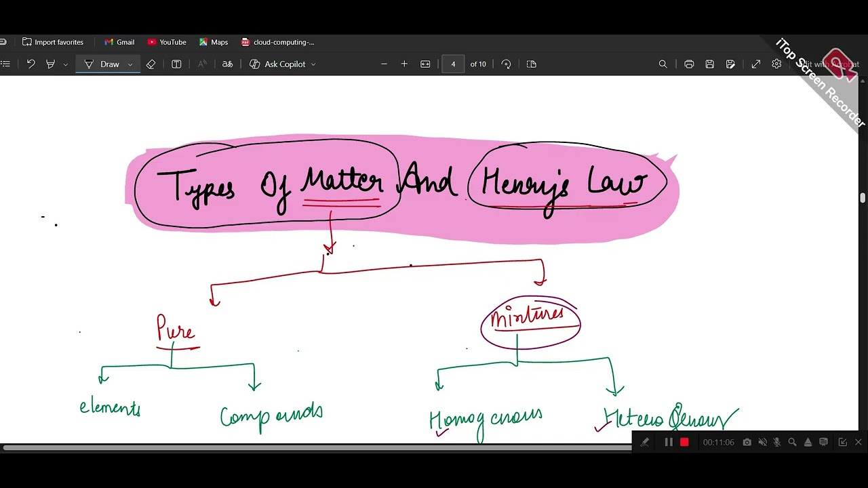The image size is (868, 488).
Task: Stop the screen recording
Action: (684, 442)
